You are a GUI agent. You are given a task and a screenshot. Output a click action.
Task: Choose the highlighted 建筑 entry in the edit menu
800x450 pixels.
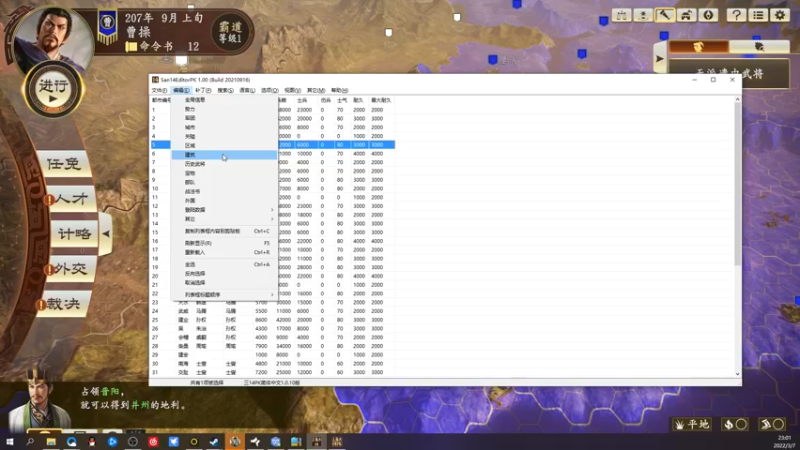(224, 155)
